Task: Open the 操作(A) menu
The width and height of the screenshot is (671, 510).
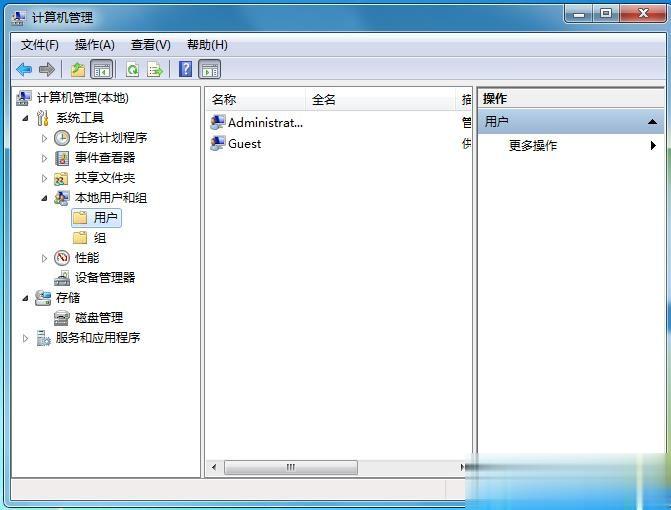Action: (x=95, y=44)
